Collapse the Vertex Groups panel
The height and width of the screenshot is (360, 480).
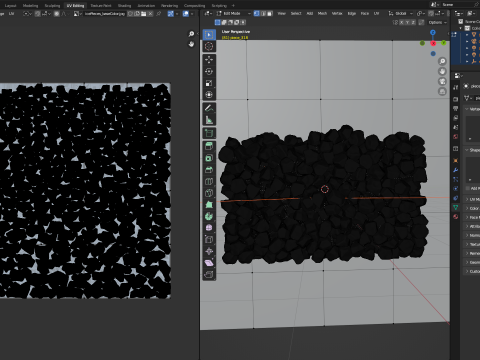coord(467,109)
